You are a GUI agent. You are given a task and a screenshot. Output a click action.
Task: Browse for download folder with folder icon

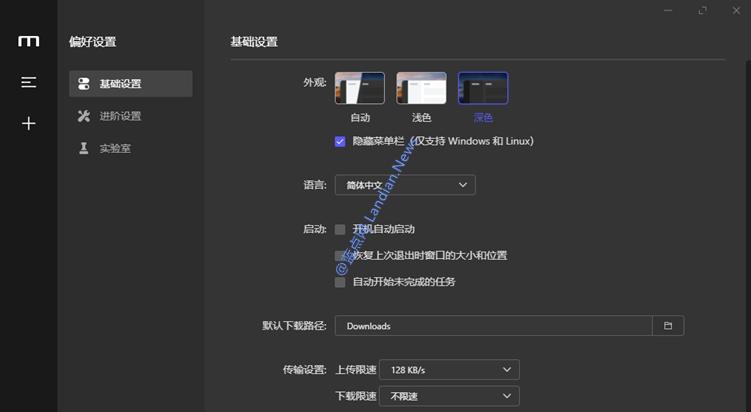pyautogui.click(x=668, y=326)
